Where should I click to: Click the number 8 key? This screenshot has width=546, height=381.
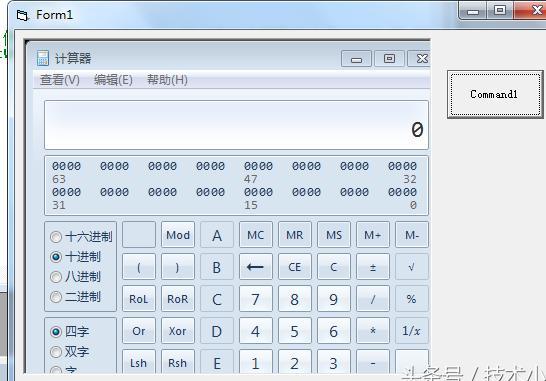click(295, 299)
